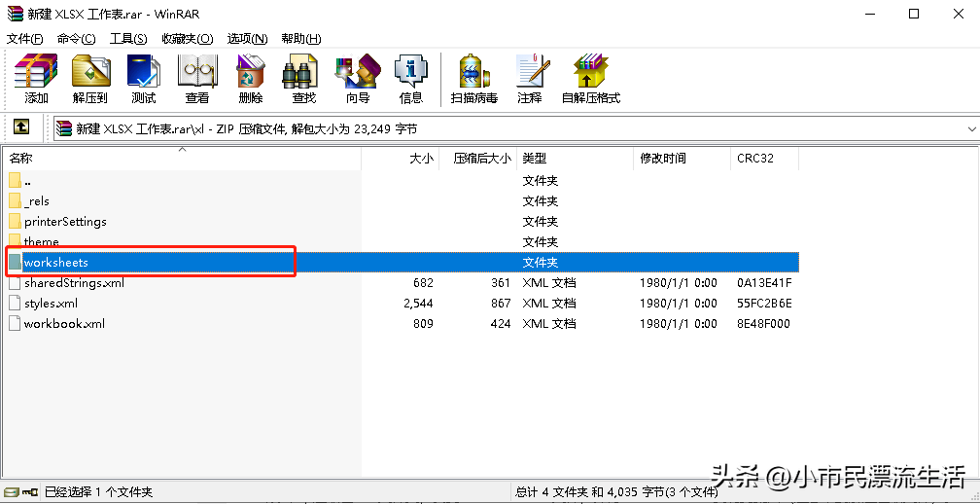Viewport: 980px width, 504px height.
Task: Select the _rels folder name
Action: 37,201
